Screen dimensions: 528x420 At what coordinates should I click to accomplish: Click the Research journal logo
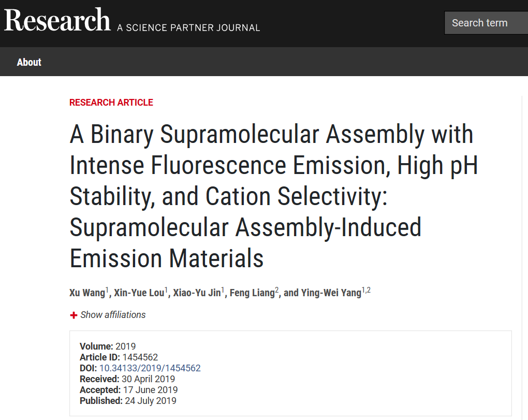tap(57, 21)
